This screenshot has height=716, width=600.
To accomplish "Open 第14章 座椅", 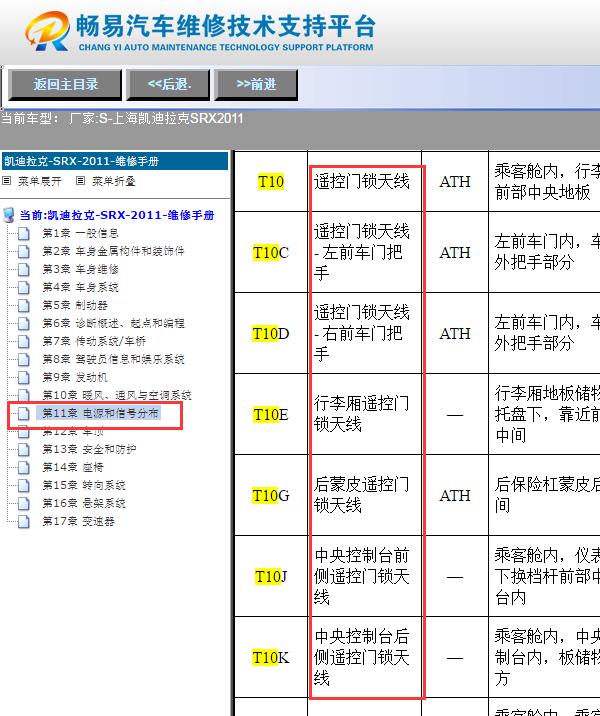I will point(73,467).
